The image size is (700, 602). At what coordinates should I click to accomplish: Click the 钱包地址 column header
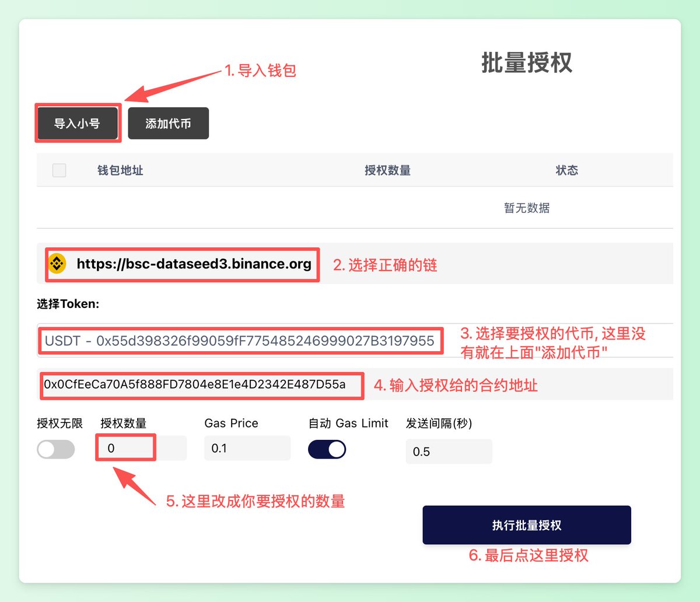click(120, 170)
